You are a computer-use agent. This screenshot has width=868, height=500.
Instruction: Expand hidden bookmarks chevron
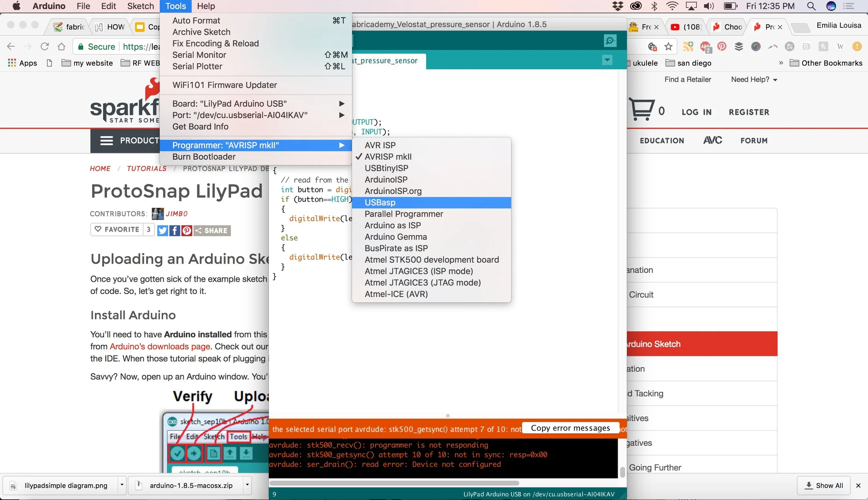click(x=781, y=63)
